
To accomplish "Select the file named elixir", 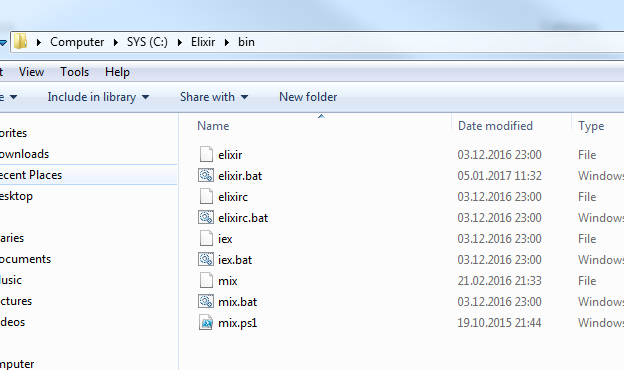I will [x=230, y=155].
